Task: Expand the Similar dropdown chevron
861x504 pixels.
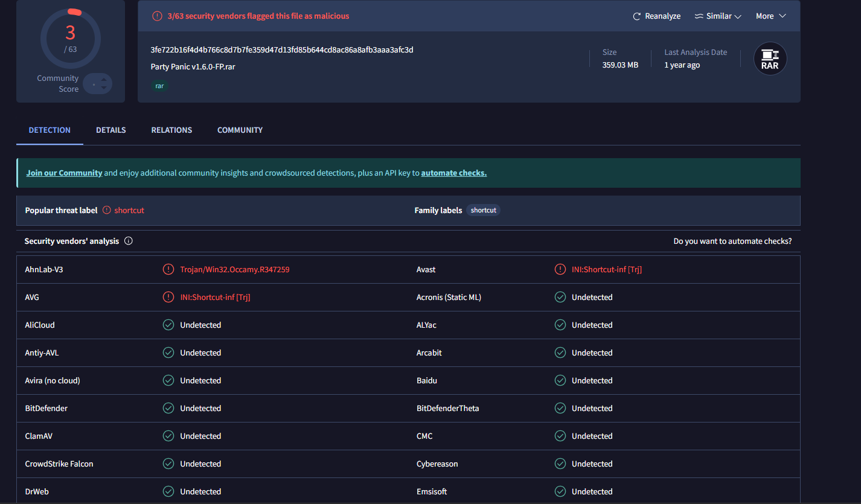Action: [x=738, y=16]
